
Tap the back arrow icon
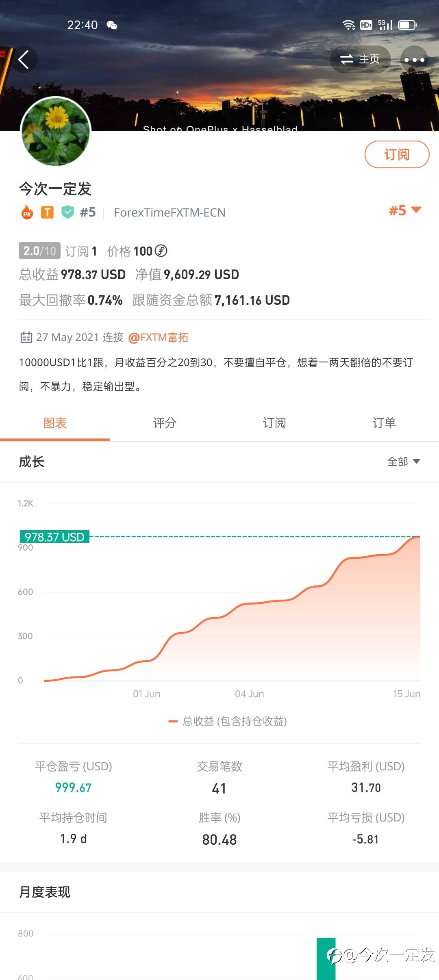coord(24,60)
